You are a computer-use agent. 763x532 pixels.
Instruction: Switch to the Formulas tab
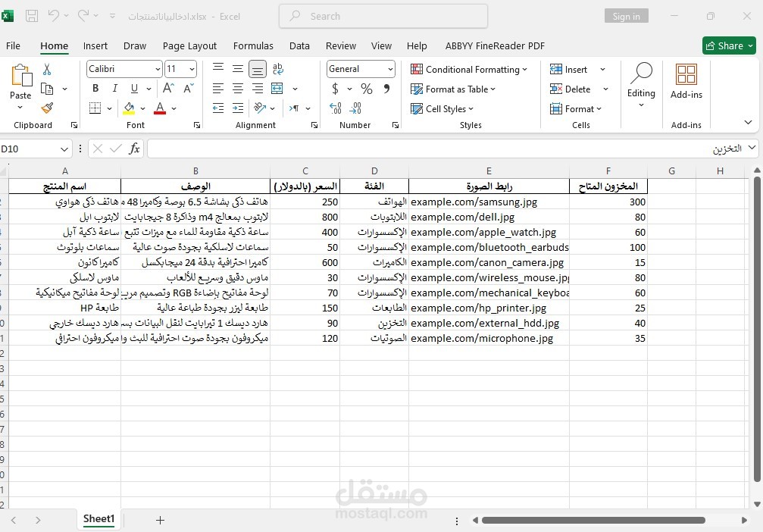click(253, 45)
